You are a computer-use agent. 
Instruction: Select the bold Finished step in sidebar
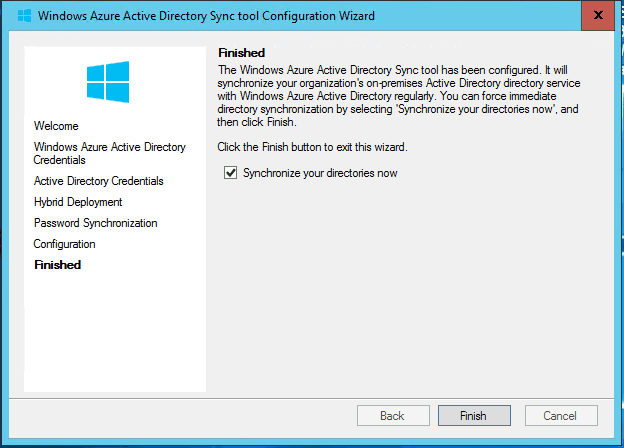click(58, 265)
